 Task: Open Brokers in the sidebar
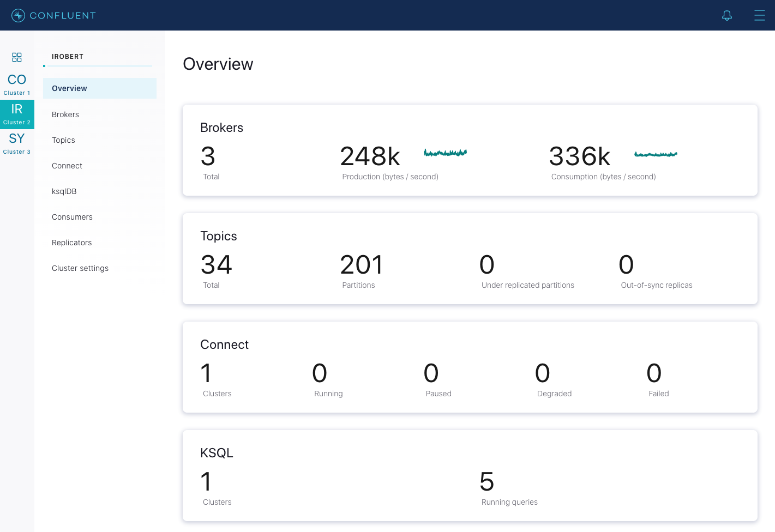pos(65,114)
